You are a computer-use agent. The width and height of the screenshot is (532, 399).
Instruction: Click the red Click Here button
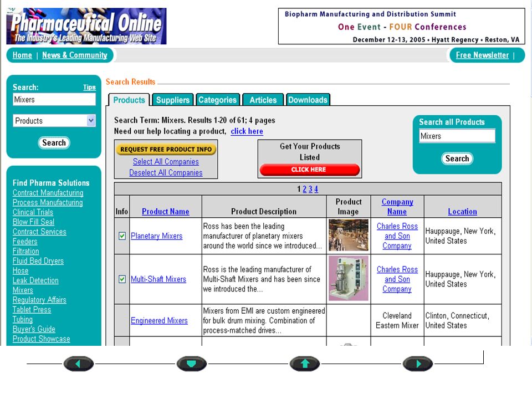coord(309,170)
